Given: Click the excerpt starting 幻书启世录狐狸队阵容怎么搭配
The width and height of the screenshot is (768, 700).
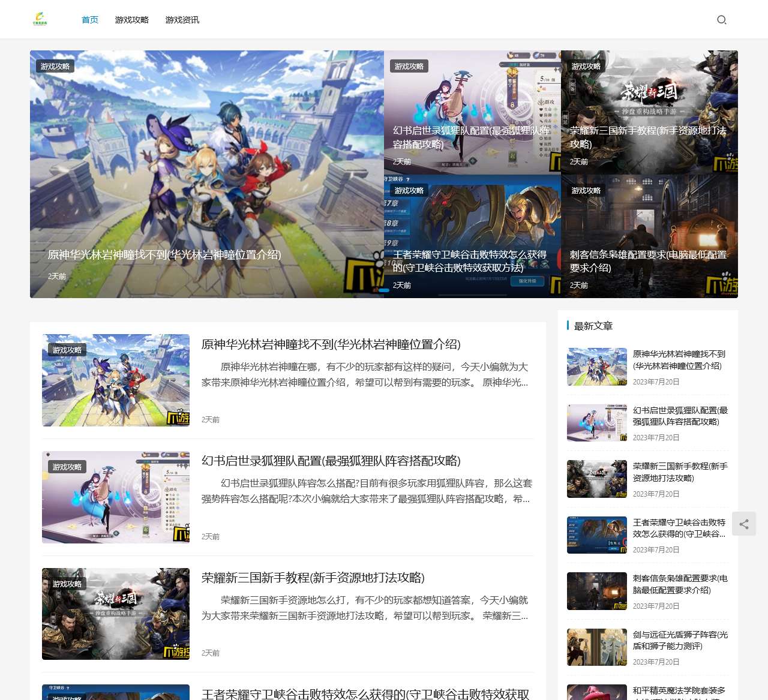Looking at the screenshot, I should [367, 491].
